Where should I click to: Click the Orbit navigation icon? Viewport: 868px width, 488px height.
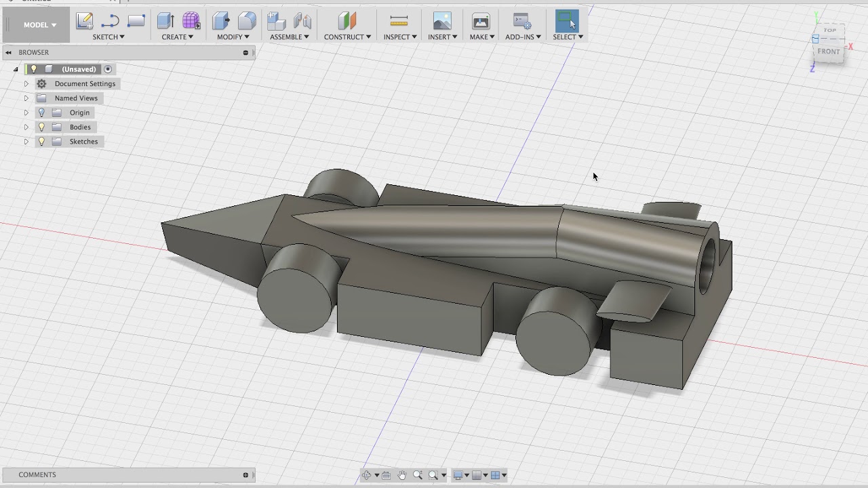coord(367,475)
